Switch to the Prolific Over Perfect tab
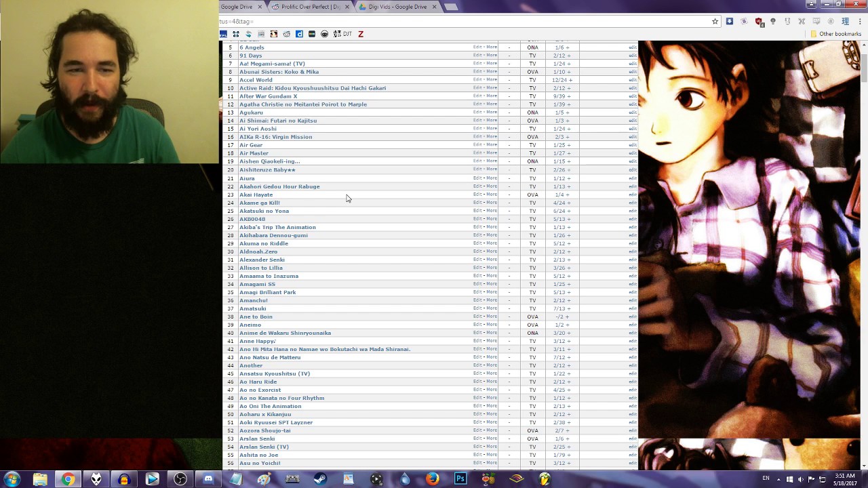 point(311,7)
